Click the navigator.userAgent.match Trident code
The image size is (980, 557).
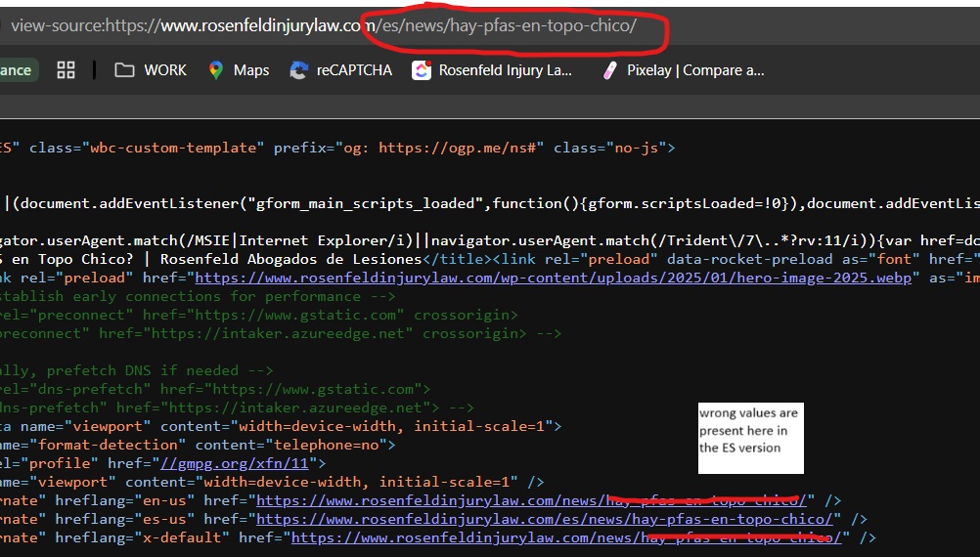[650, 240]
